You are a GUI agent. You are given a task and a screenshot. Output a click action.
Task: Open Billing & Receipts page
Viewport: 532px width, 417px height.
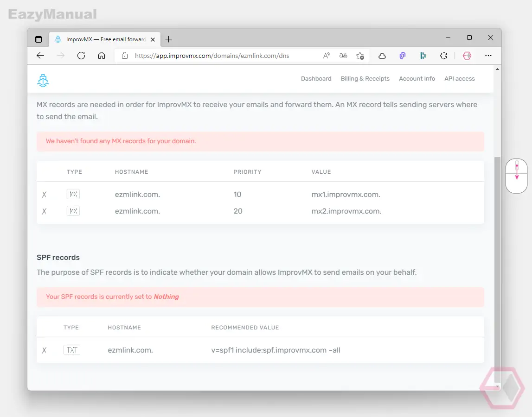365,79
